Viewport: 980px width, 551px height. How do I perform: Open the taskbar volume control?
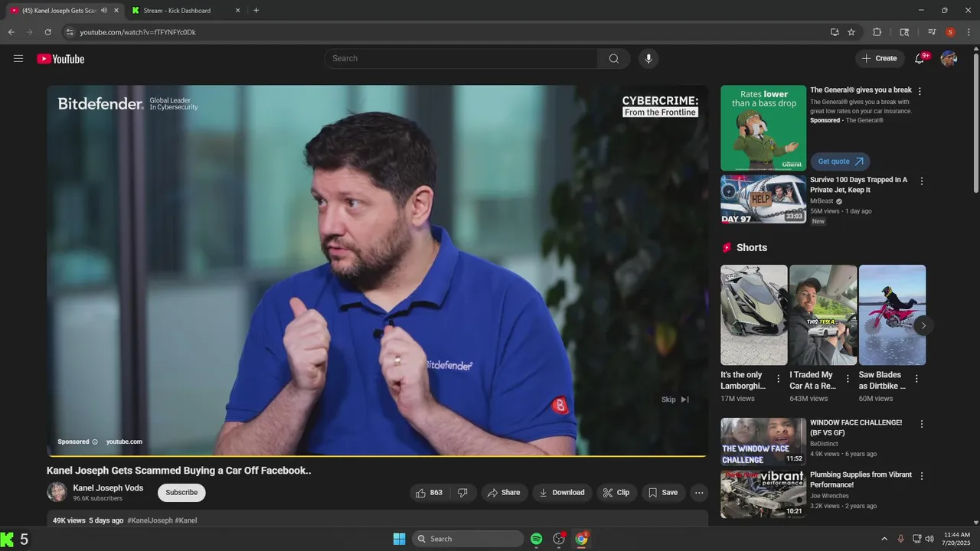(x=929, y=539)
